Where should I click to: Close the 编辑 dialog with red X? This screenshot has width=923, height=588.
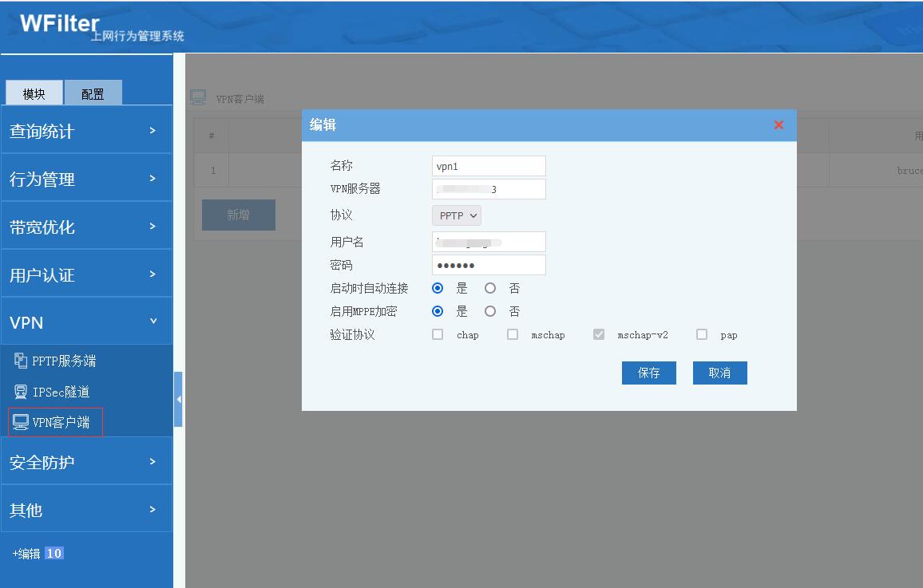tap(778, 125)
